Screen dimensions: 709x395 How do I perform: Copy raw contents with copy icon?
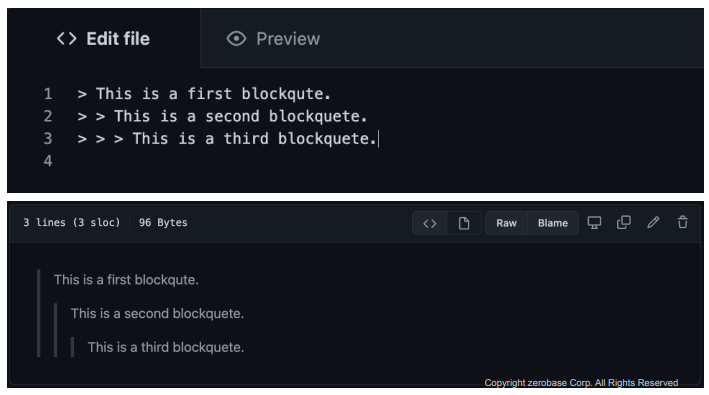pyautogui.click(x=624, y=222)
